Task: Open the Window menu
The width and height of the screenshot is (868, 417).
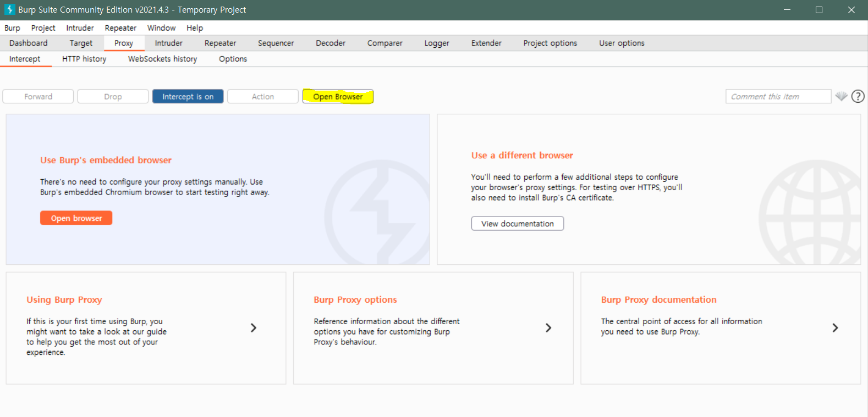Action: click(x=161, y=28)
